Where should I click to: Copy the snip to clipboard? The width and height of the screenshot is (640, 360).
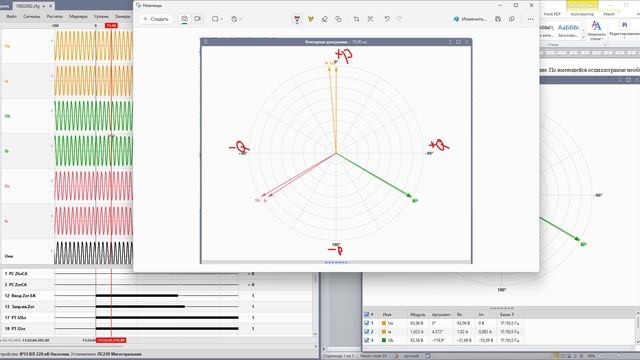click(512, 19)
